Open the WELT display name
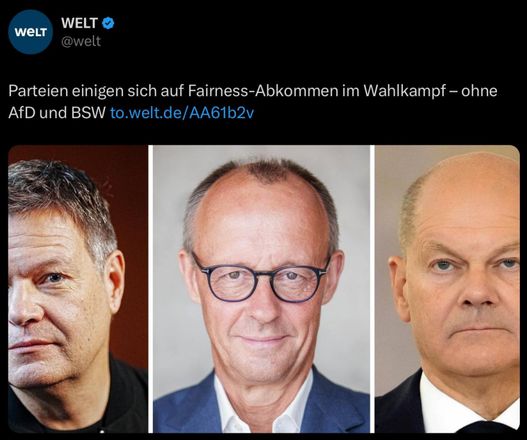Screen dimensions: 527x440 [79, 23]
